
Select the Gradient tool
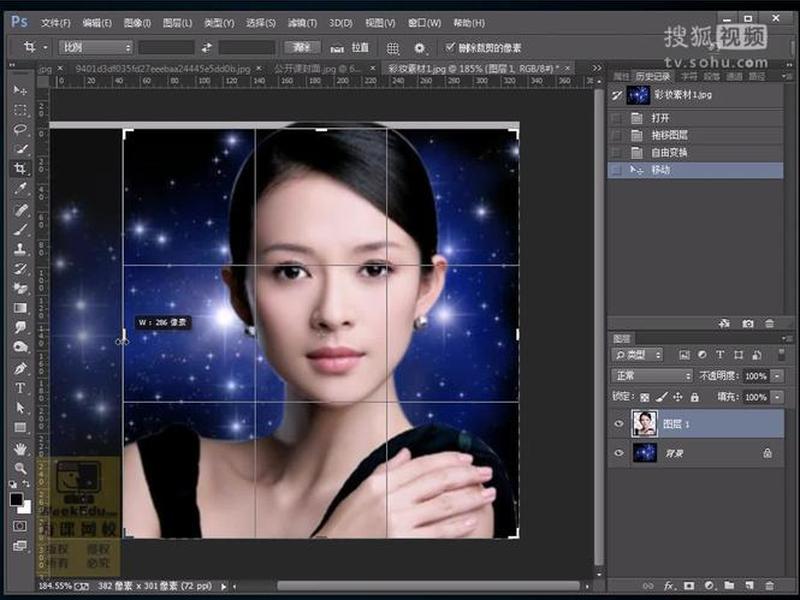tap(20, 308)
